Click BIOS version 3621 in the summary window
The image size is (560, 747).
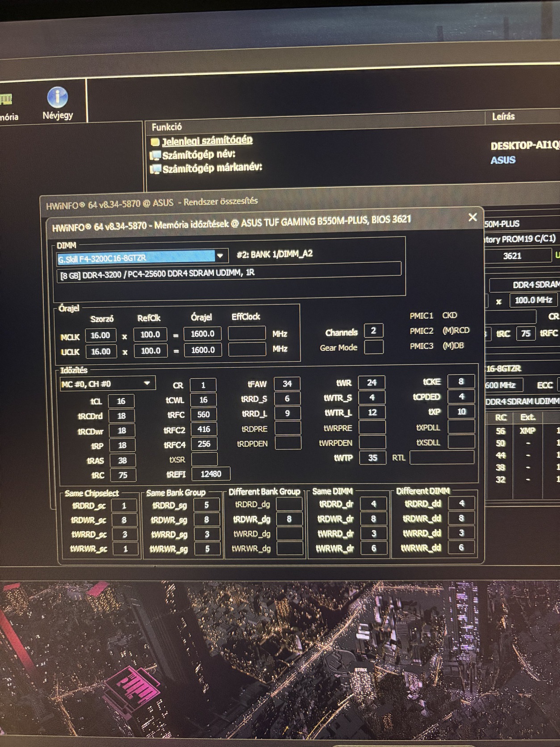pyautogui.click(x=512, y=256)
